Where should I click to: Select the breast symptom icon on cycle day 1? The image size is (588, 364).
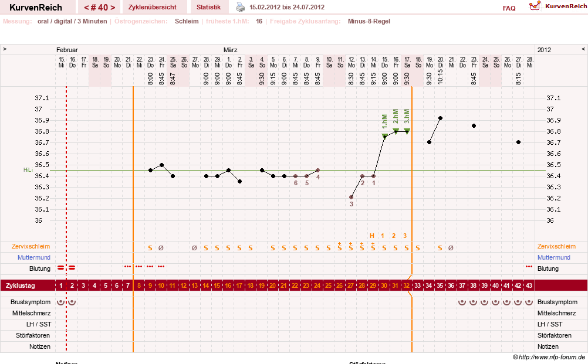click(61, 302)
